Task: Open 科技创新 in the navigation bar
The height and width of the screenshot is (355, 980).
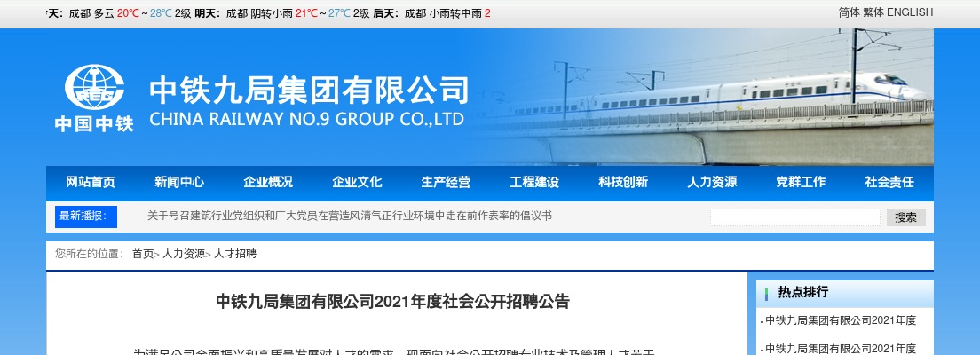Action: 623,182
